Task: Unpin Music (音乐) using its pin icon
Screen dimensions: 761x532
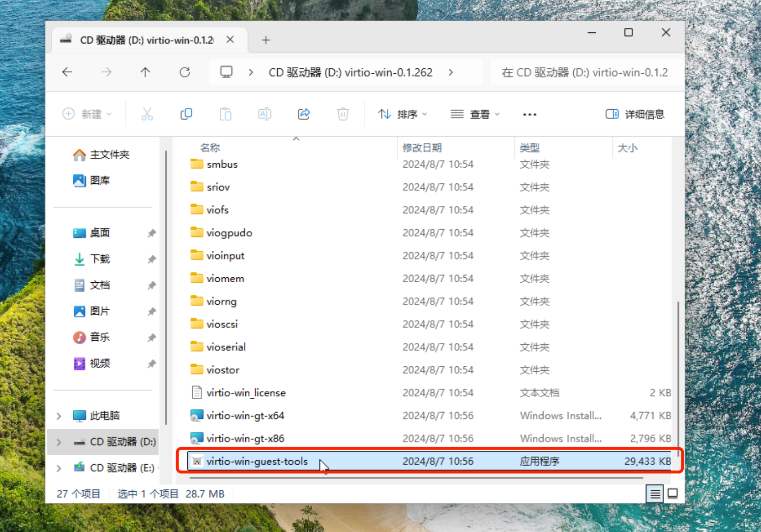Action: 152,337
